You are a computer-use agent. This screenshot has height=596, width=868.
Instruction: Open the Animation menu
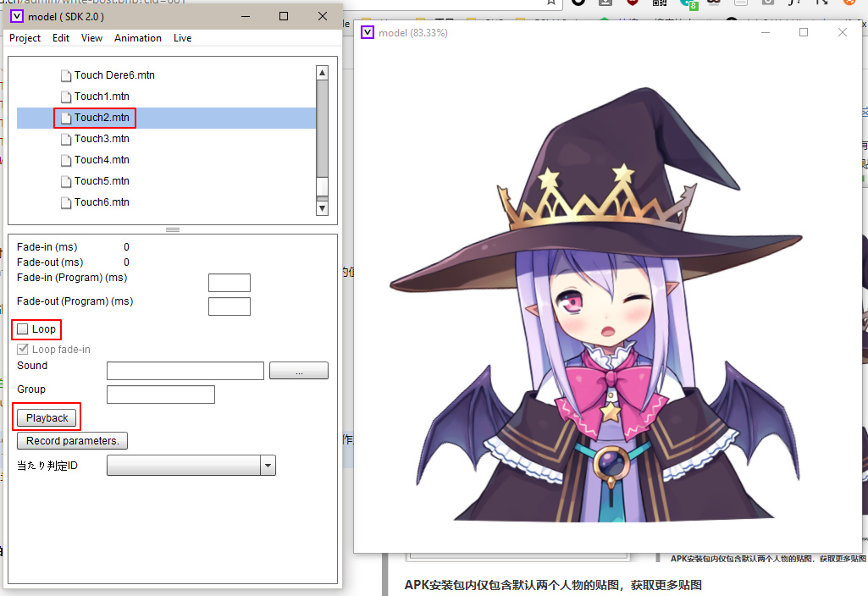[138, 37]
